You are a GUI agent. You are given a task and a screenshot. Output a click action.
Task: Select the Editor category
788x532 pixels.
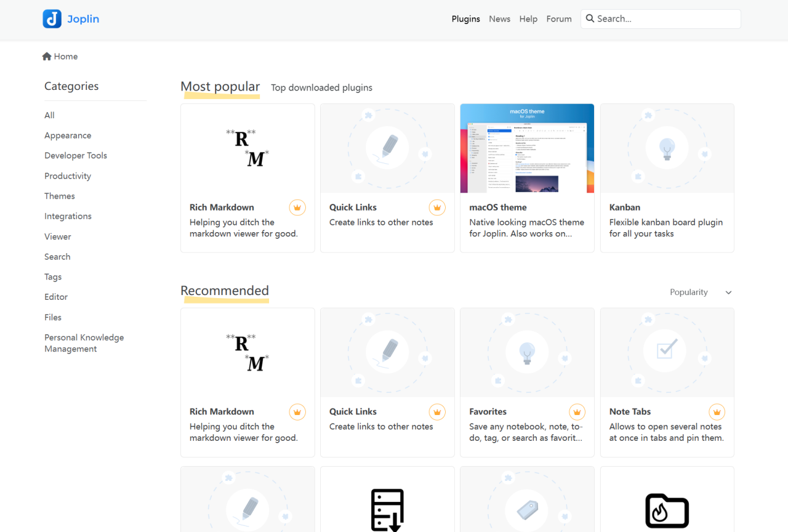tap(56, 297)
